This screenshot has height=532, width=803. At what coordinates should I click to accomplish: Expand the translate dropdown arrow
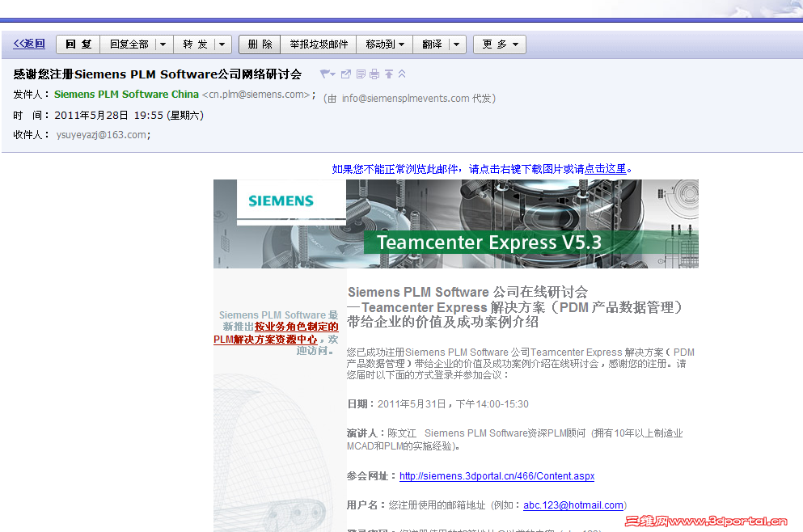(x=456, y=44)
